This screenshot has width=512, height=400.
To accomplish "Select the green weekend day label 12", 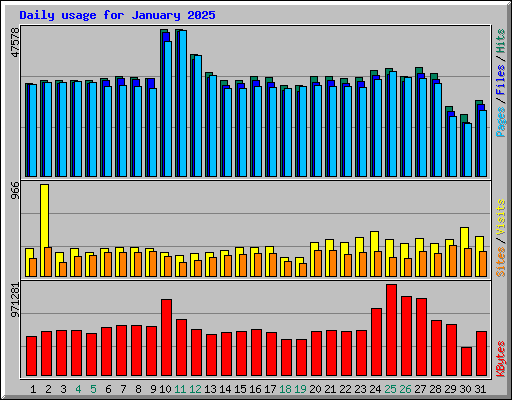I will [195, 389].
